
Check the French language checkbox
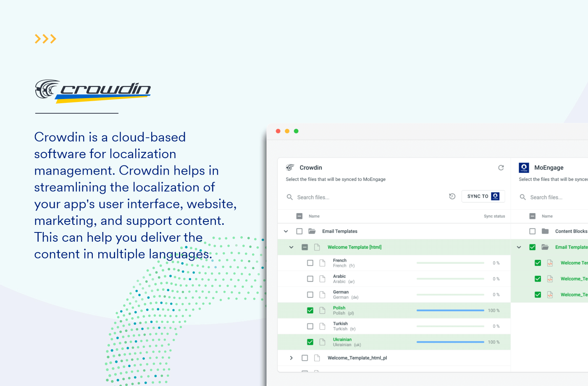click(310, 263)
